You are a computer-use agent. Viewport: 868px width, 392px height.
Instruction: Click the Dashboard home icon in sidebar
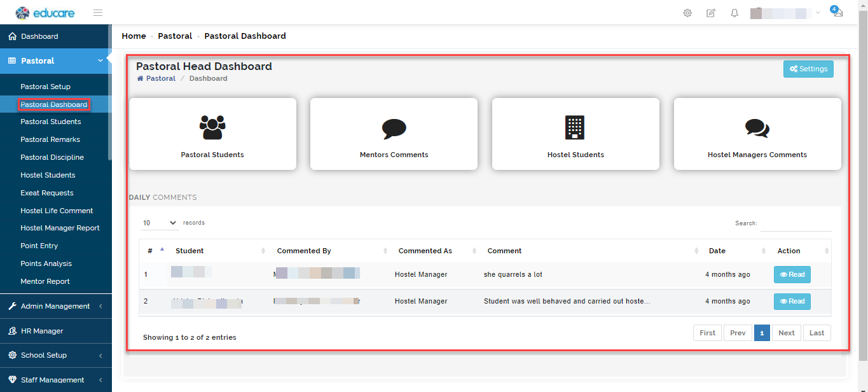12,36
